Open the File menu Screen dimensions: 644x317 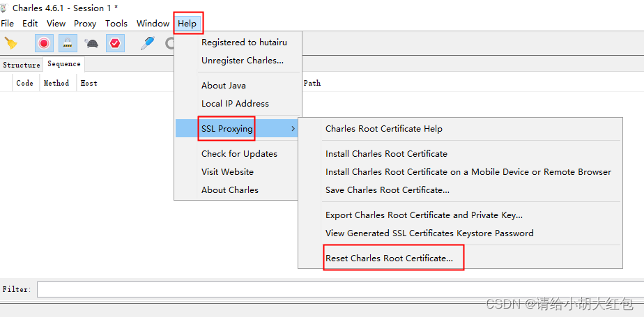coord(8,24)
